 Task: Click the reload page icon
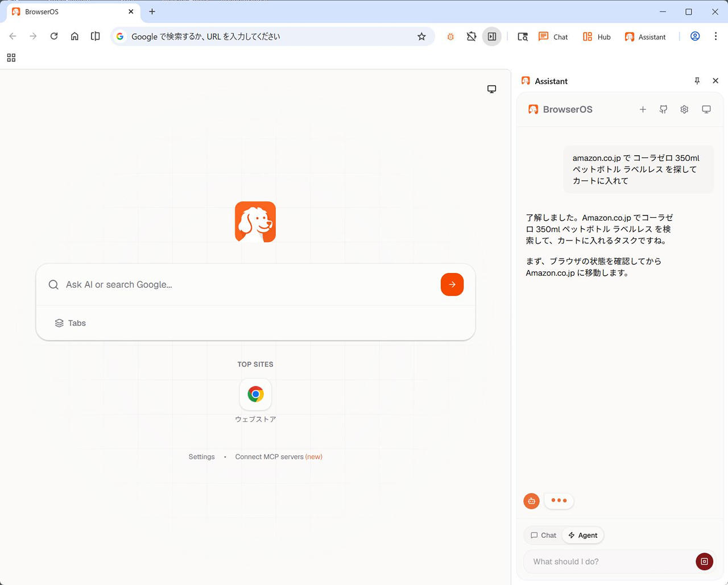point(54,36)
